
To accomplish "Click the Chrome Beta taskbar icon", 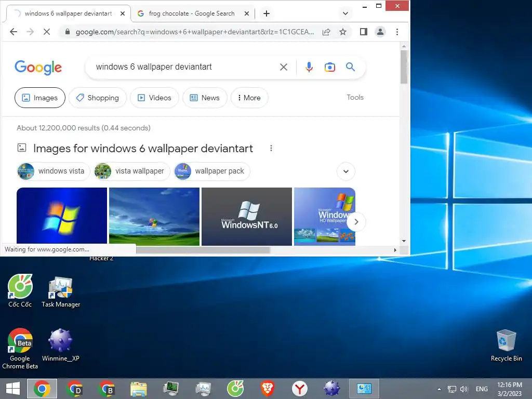I will coord(107,389).
